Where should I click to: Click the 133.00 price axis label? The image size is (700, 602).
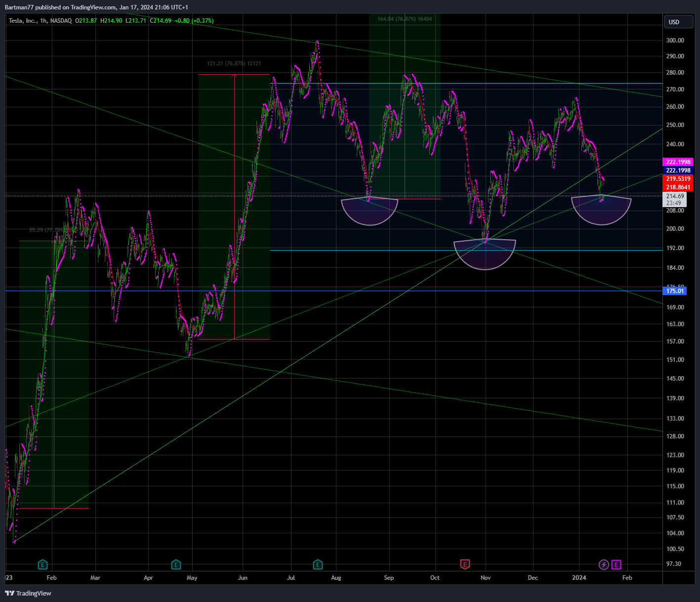(675, 419)
